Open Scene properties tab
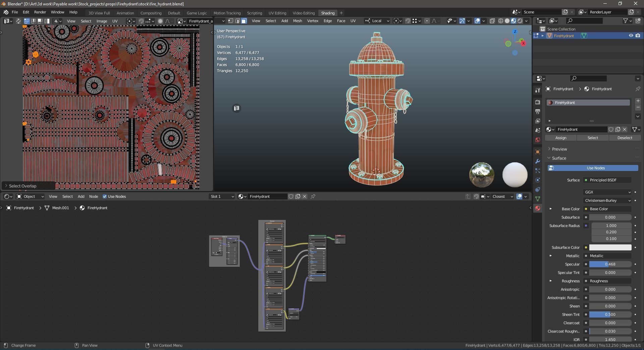This screenshot has height=350, width=644. pos(538,130)
